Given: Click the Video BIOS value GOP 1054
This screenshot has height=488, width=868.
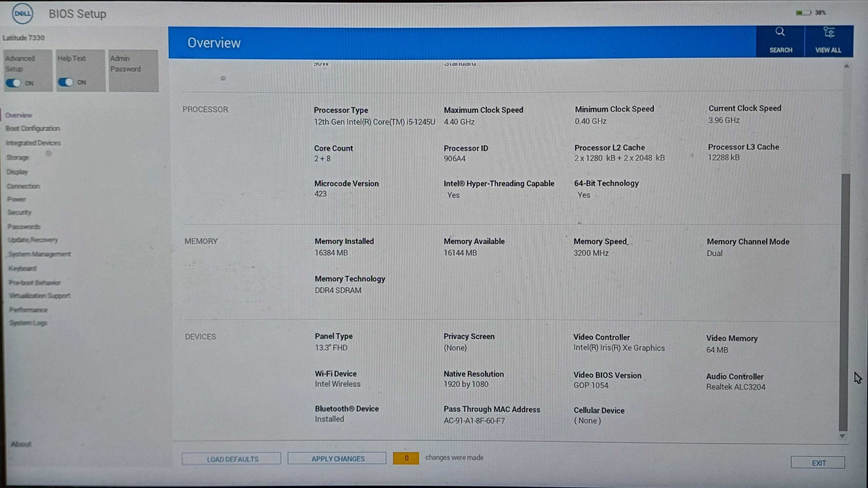Looking at the screenshot, I should click(591, 386).
